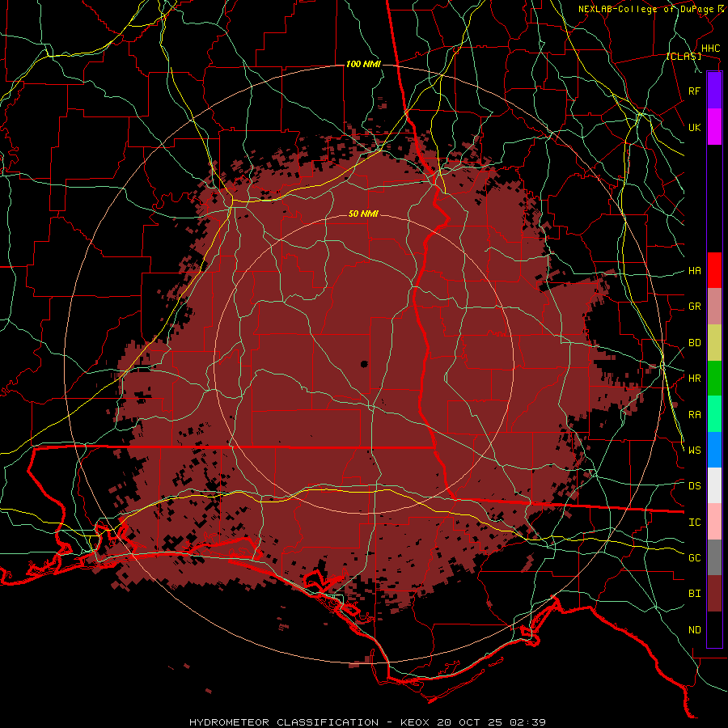Click the 'BI' legend label
The image size is (728, 728).
(694, 594)
